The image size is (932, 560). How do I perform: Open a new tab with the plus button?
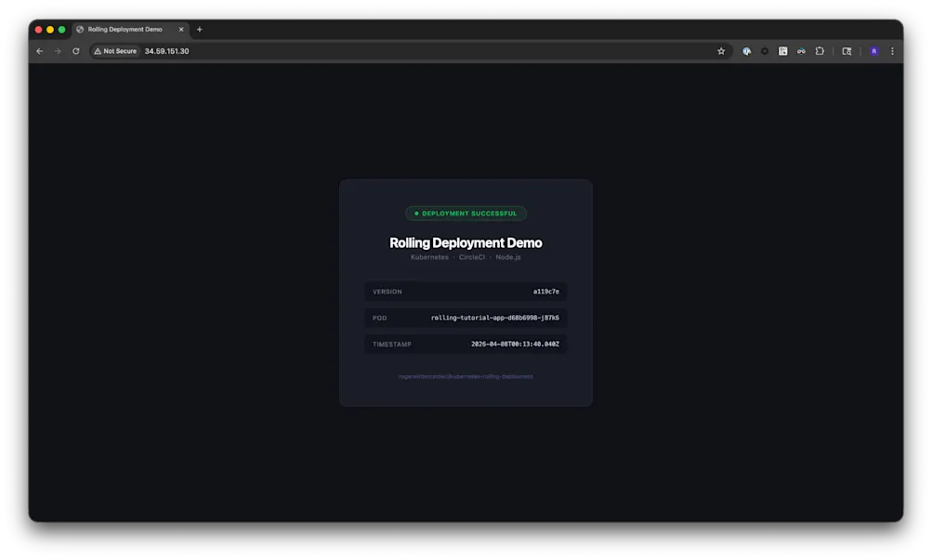199,29
